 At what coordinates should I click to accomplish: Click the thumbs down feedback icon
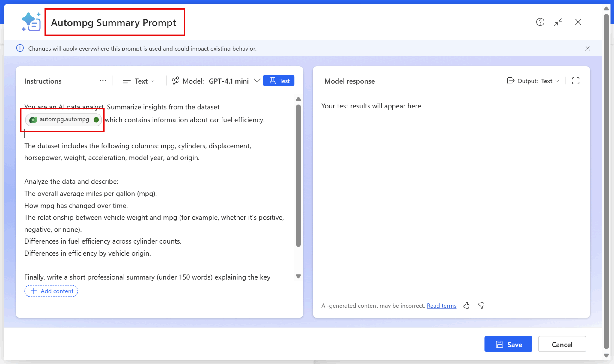pyautogui.click(x=481, y=305)
